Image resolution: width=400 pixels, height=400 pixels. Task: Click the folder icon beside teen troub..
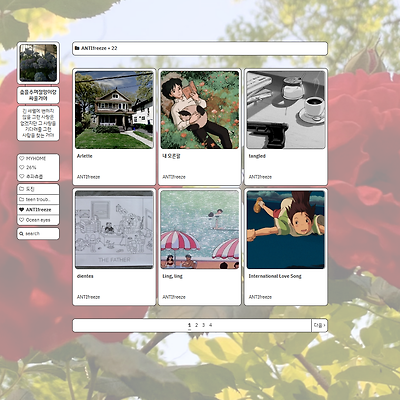point(22,199)
